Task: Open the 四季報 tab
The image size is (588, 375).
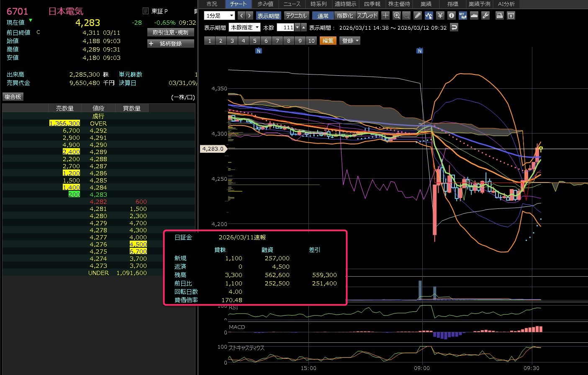Action: (372, 4)
